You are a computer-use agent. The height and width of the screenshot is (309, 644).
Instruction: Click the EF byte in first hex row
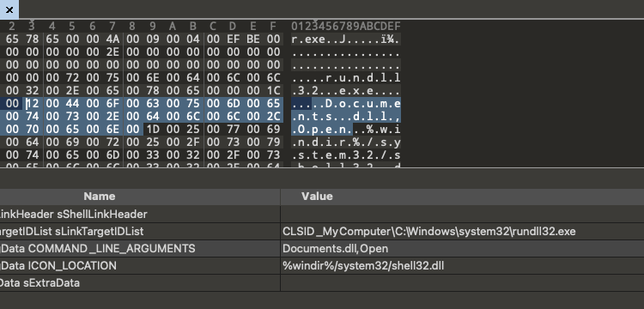(233, 39)
